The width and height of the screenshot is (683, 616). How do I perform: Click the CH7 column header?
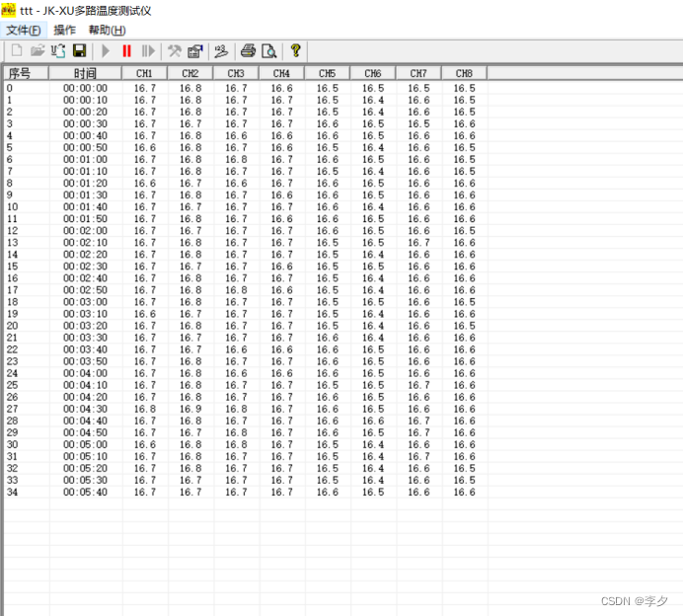point(418,73)
